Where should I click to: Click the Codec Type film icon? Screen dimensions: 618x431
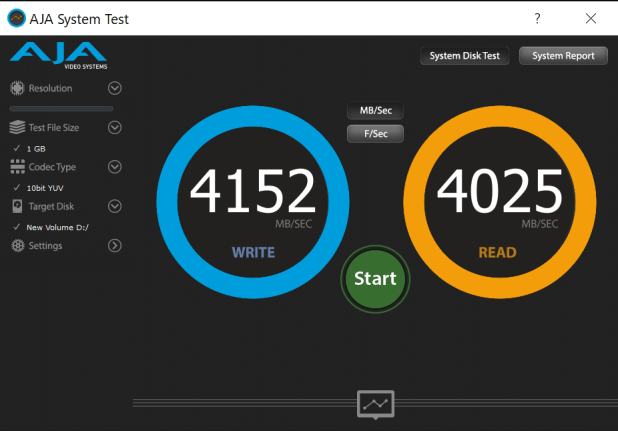pos(17,167)
